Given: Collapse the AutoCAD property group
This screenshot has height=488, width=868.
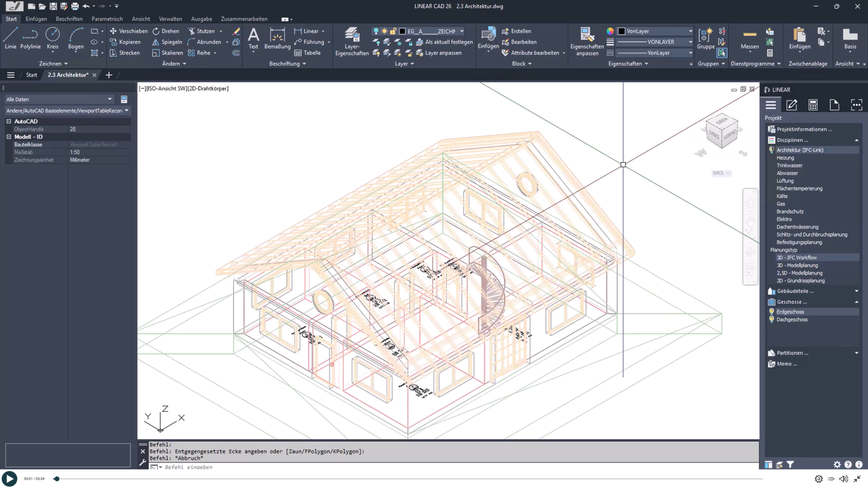Looking at the screenshot, I should pos(9,121).
